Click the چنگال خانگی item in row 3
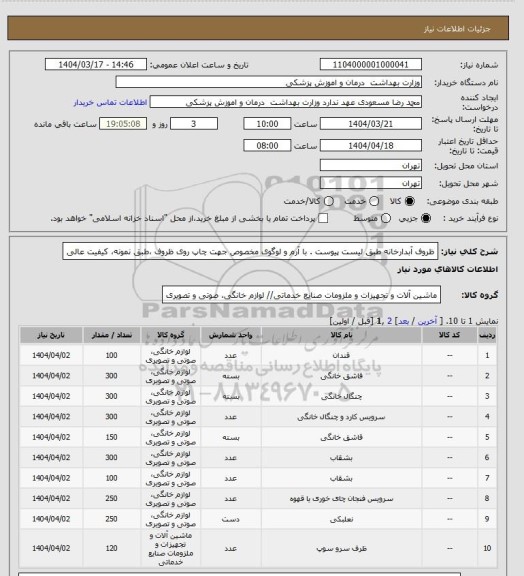The height and width of the screenshot is (576, 524). point(341,396)
